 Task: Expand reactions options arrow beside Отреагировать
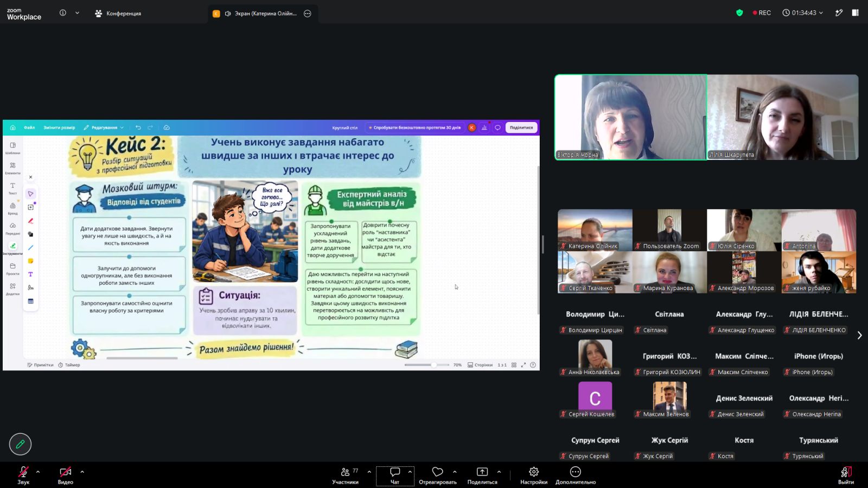click(x=455, y=472)
